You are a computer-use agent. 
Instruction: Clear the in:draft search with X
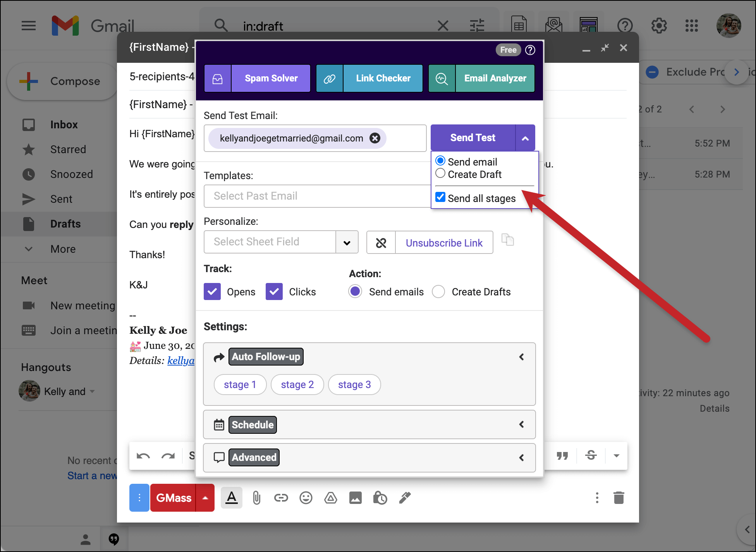point(443,26)
